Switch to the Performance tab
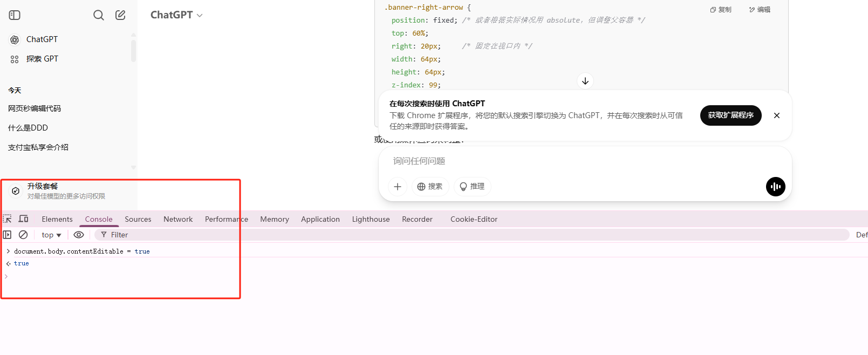 click(227, 219)
